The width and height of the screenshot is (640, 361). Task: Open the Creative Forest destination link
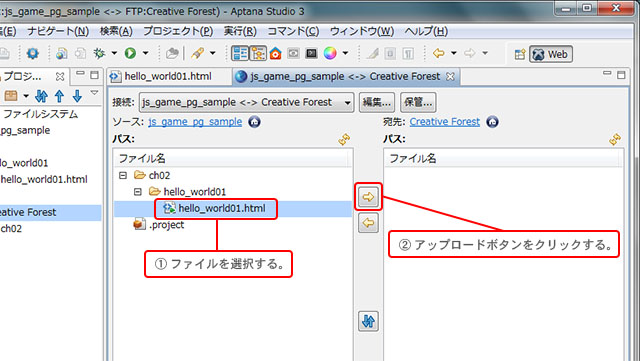(444, 122)
